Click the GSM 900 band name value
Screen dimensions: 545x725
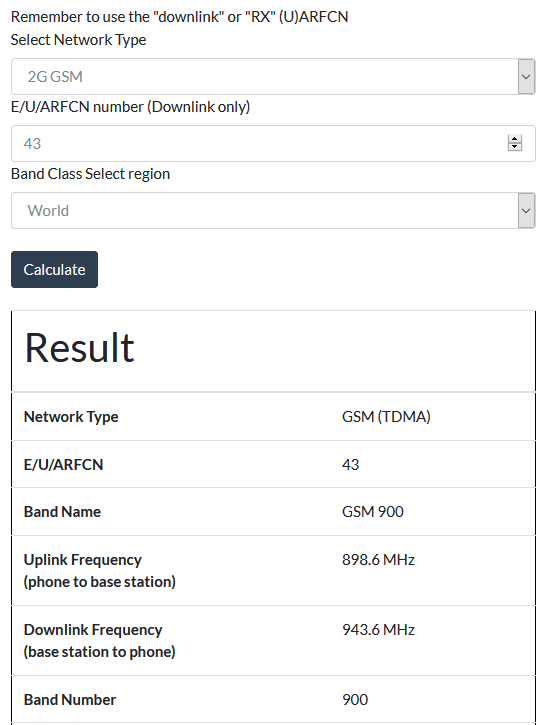click(x=373, y=512)
